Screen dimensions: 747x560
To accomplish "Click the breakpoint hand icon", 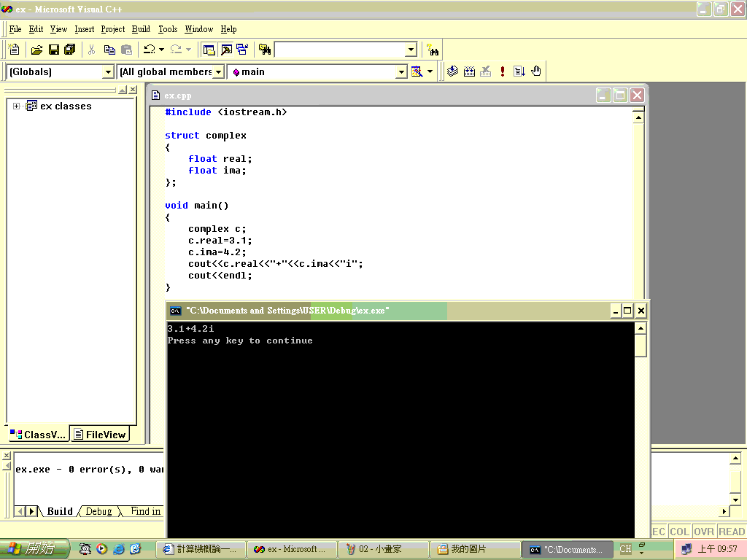I will pos(536,71).
